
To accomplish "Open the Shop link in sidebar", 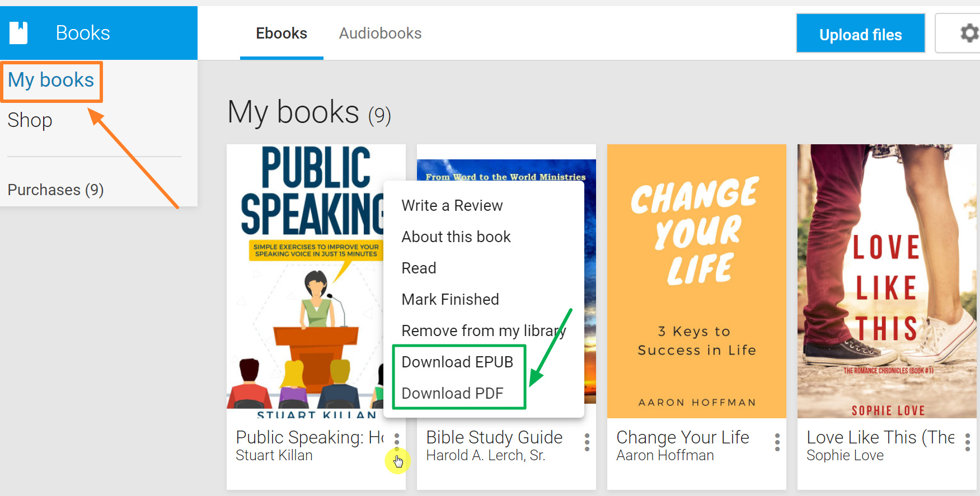I will pyautogui.click(x=30, y=120).
